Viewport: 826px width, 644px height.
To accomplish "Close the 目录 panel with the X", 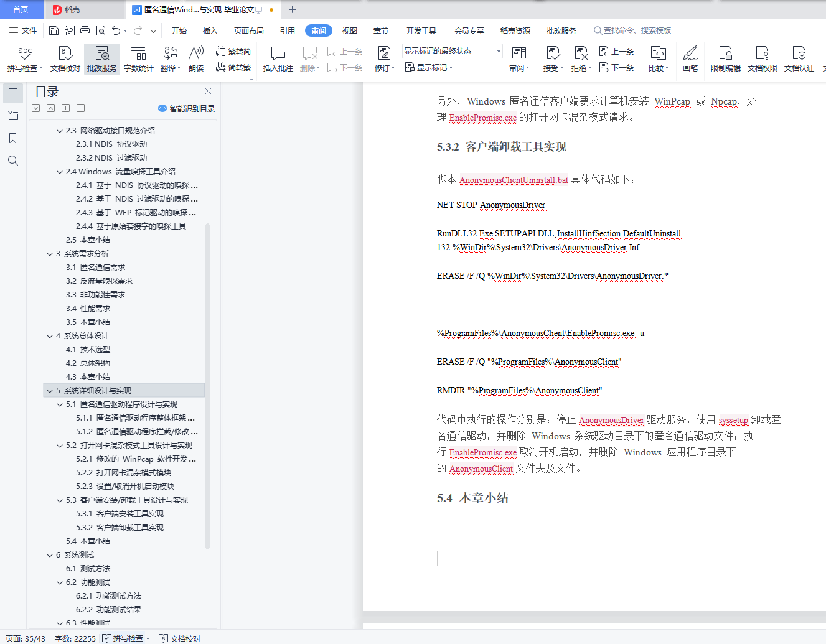I will pos(209,91).
